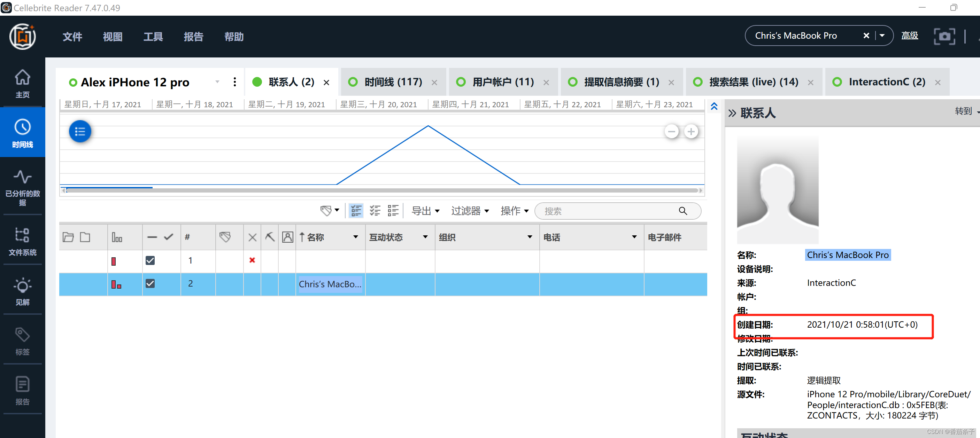The image size is (980, 438).
Task: Click the bar chart column header icon
Action: (x=117, y=237)
